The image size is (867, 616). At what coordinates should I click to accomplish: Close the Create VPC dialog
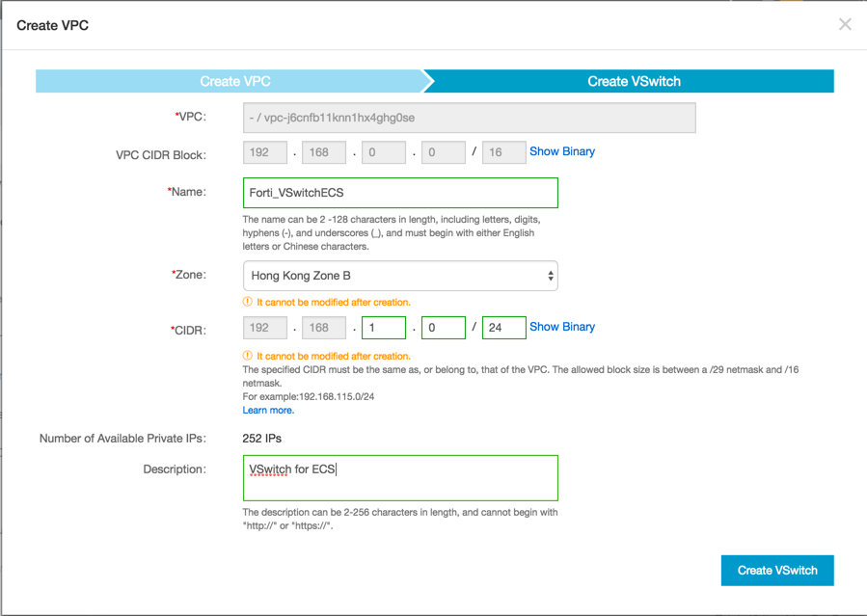(x=844, y=24)
